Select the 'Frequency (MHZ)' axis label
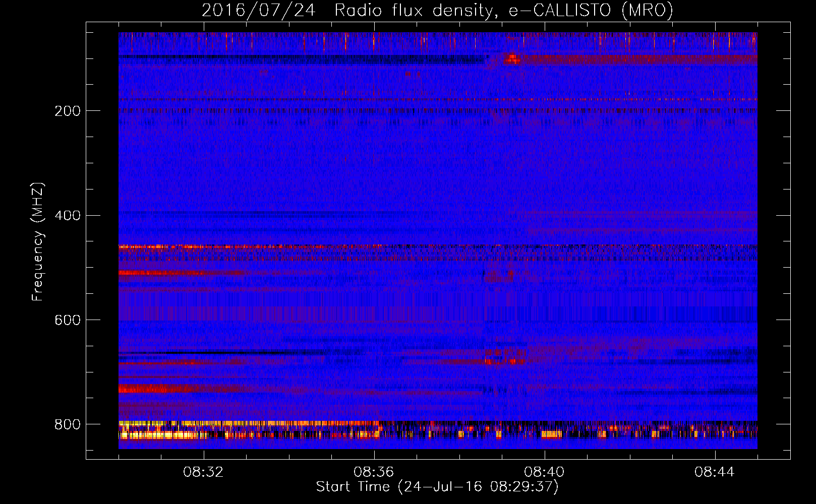The height and width of the screenshot is (504, 816). [x=37, y=242]
